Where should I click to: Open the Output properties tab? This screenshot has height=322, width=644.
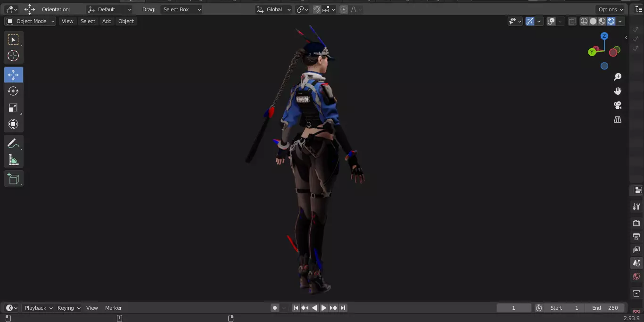point(636,236)
